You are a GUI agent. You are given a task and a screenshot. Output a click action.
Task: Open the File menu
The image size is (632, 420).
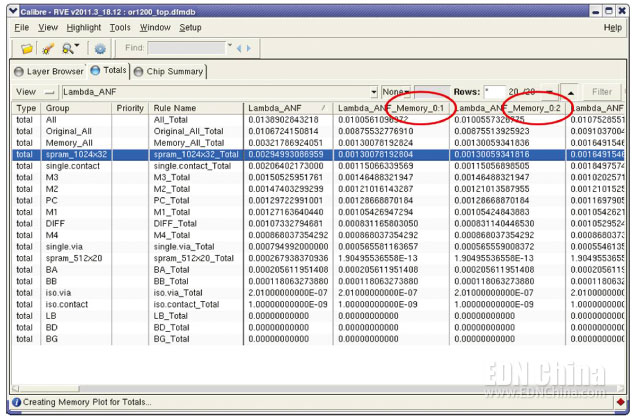tap(21, 27)
